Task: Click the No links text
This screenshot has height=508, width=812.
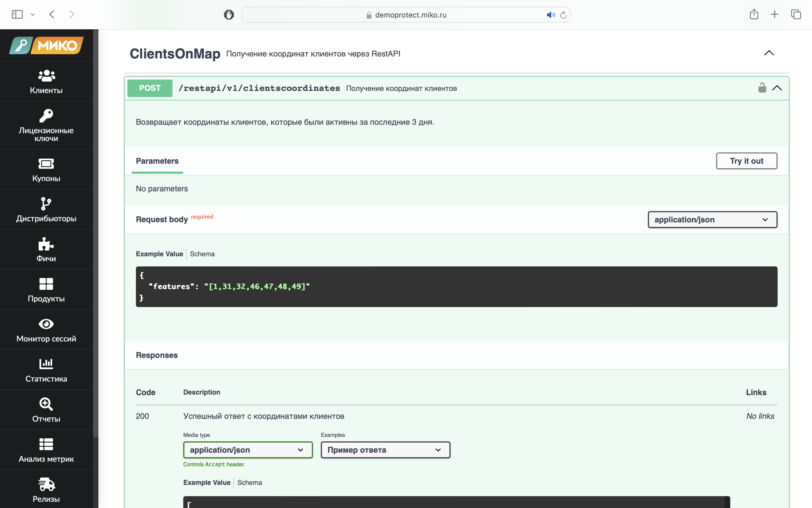Action: [760, 416]
